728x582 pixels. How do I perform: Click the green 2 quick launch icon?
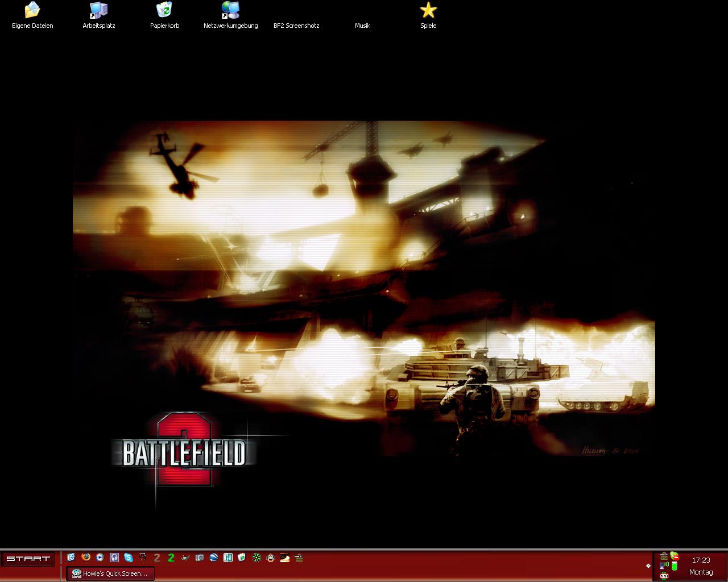pyautogui.click(x=171, y=558)
